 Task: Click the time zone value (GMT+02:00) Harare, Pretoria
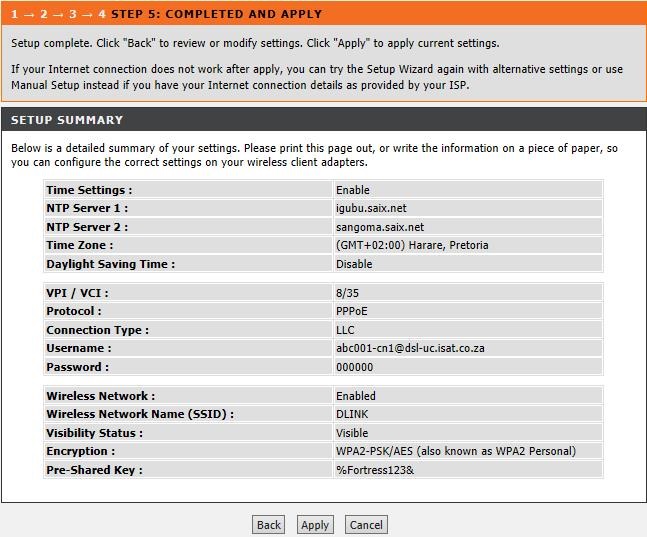[412, 245]
